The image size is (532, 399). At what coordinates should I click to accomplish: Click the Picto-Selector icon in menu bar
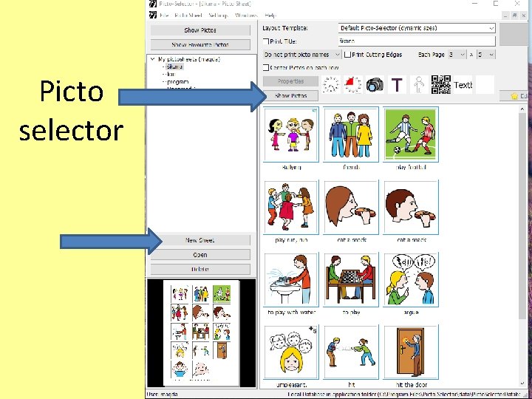(153, 15)
